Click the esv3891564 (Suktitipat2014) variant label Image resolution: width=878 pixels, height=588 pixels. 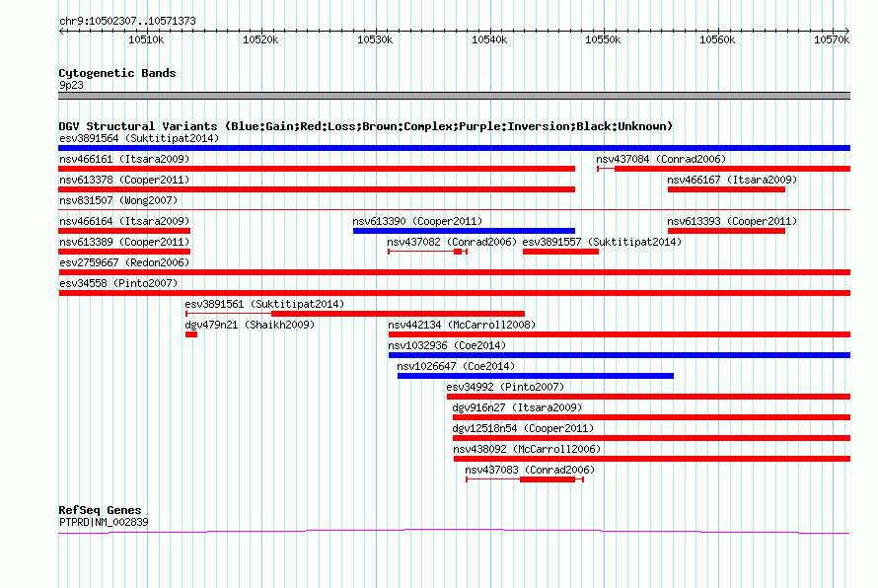click(139, 138)
